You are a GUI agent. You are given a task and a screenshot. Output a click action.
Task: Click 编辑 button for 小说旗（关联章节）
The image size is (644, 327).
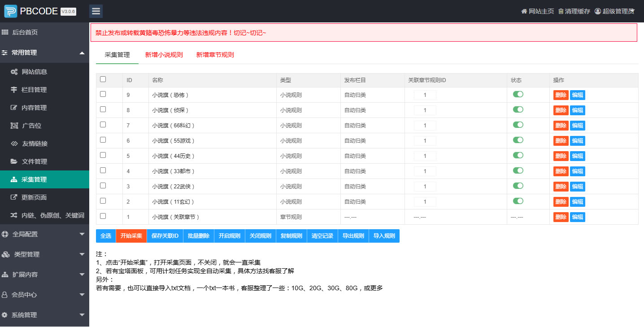[x=577, y=217]
